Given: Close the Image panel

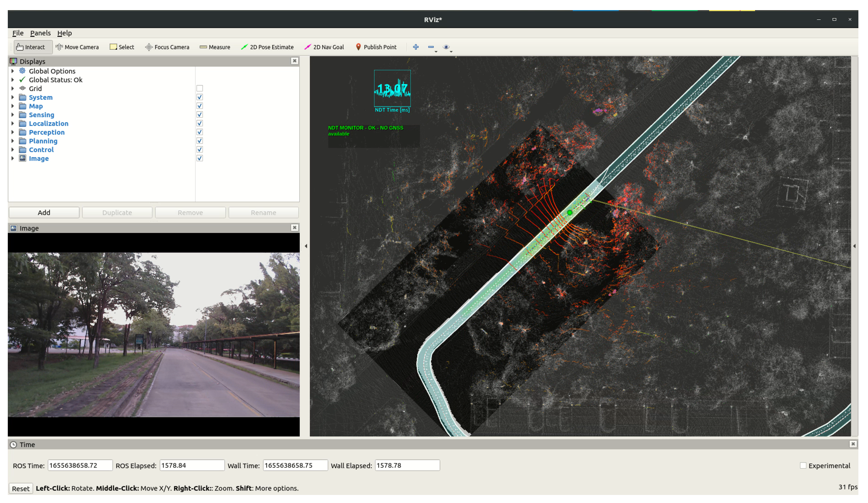Looking at the screenshot, I should coord(295,228).
